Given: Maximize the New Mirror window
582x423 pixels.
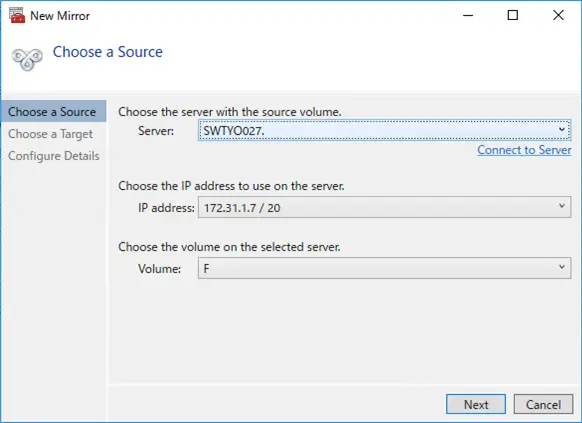Looking at the screenshot, I should (513, 16).
